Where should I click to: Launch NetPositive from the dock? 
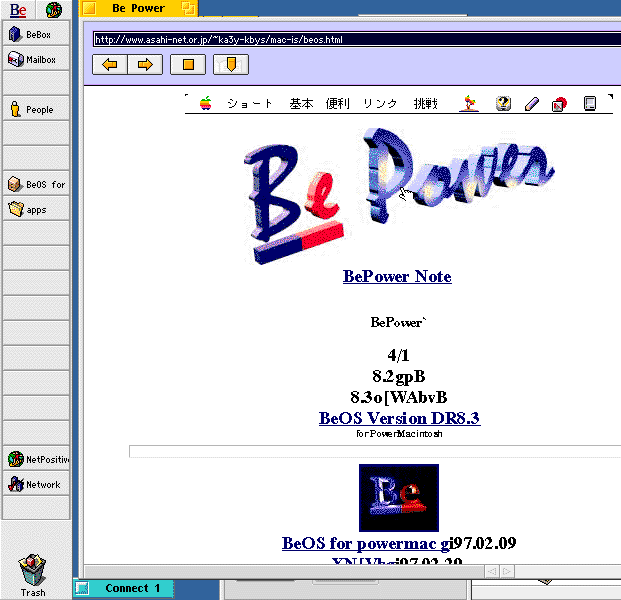pyautogui.click(x=36, y=459)
